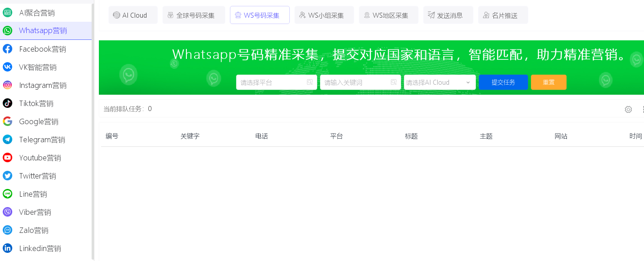The width and height of the screenshot is (644, 261).
Task: Go to the 发送消息 tab
Action: [x=448, y=15]
